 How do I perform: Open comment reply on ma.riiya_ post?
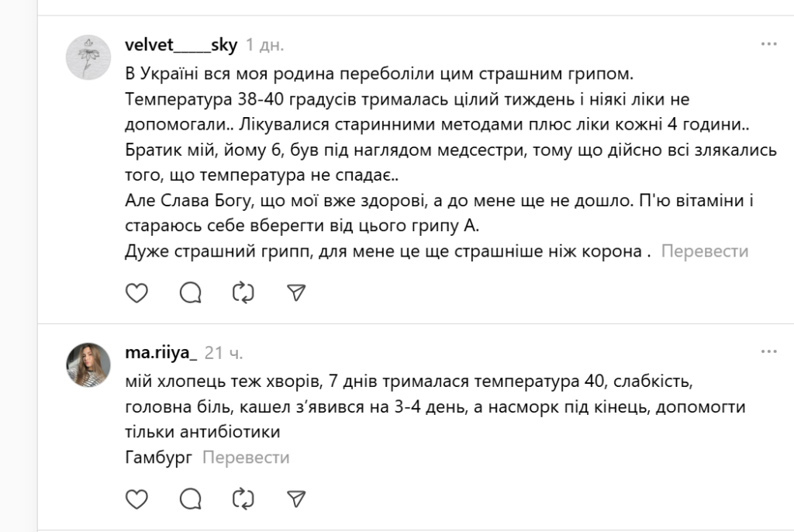(190, 498)
